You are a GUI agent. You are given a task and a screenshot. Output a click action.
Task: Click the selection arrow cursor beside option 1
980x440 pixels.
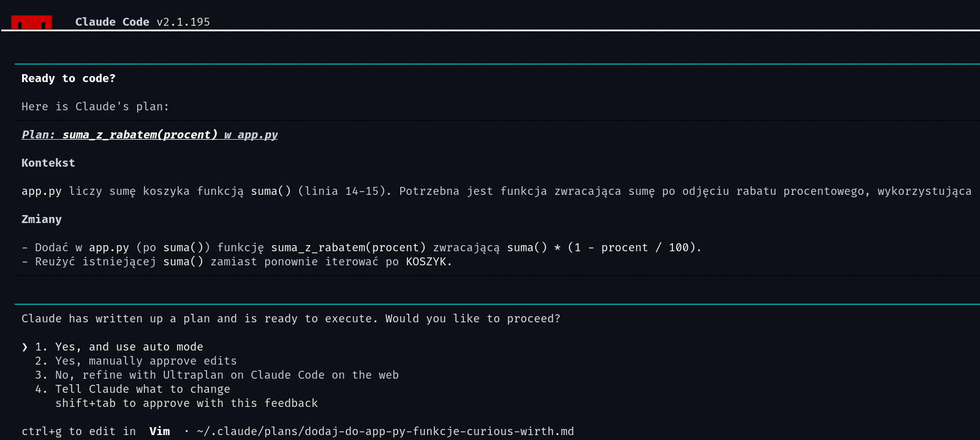click(25, 347)
